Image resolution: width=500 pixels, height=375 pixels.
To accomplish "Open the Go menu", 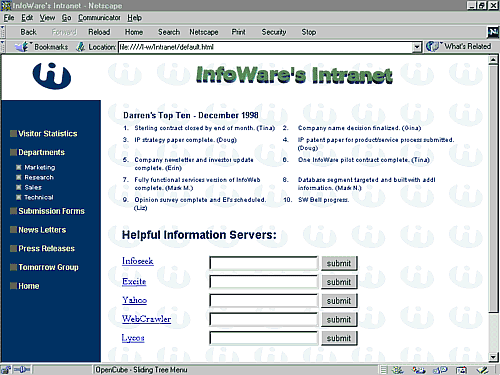I will pyautogui.click(x=66, y=18).
